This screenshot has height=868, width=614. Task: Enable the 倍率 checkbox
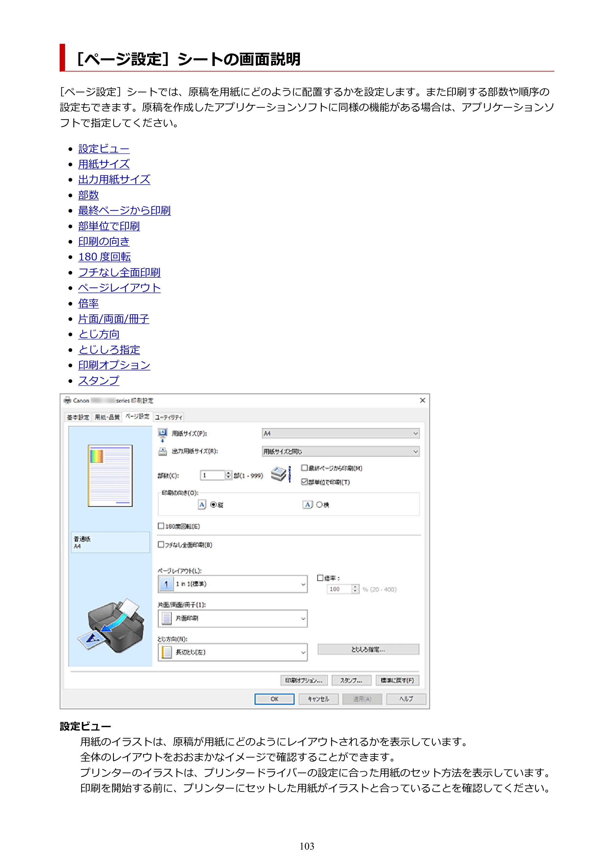point(321,578)
